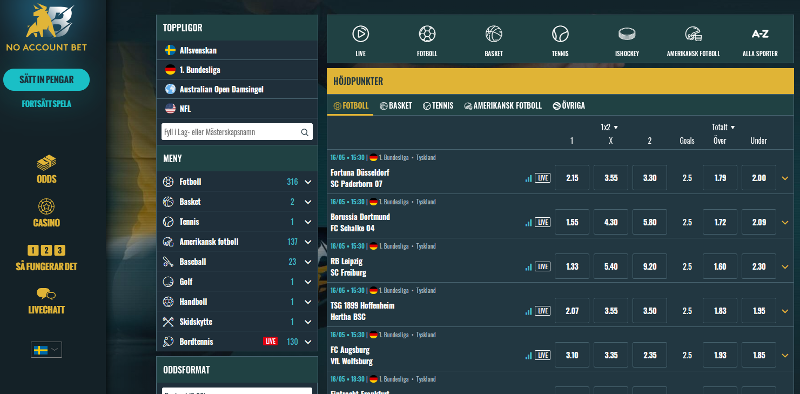The height and width of the screenshot is (394, 800).
Task: Click the Skidskytte crossed-skis icon
Action: tap(168, 322)
